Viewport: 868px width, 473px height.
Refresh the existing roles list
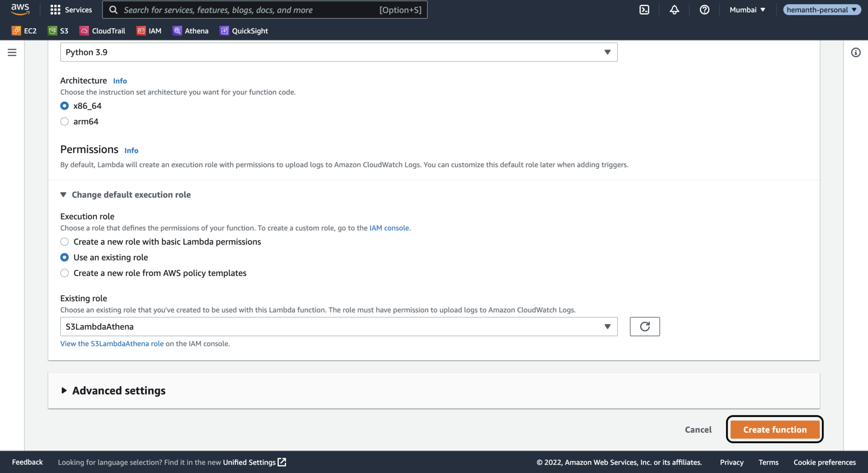(645, 326)
